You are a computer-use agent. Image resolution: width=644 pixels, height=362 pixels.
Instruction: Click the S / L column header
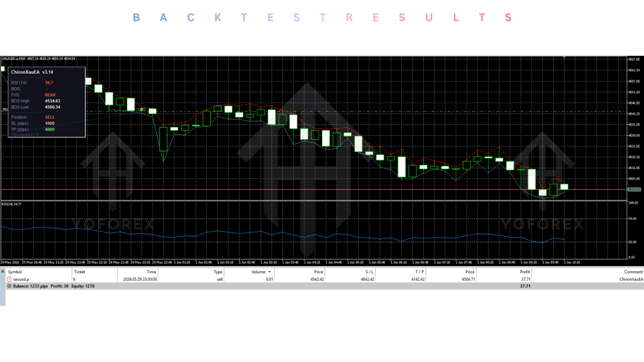[369, 272]
